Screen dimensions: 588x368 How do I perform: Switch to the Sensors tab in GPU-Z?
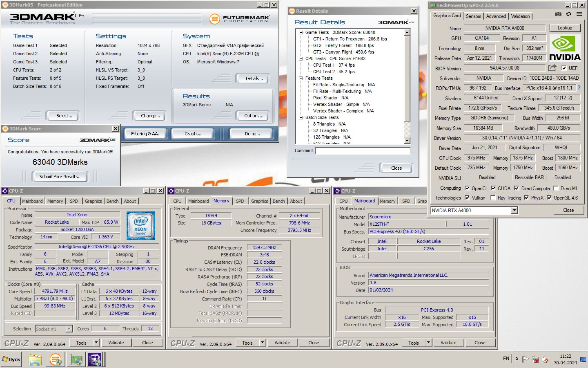(x=473, y=16)
